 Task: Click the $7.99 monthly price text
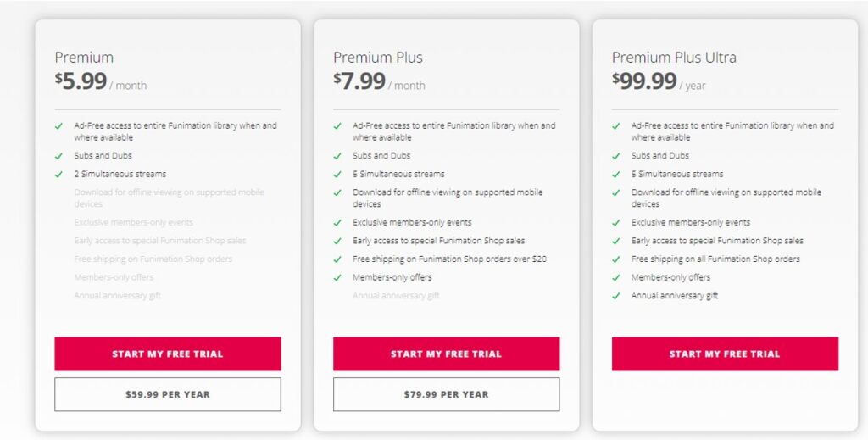click(359, 81)
